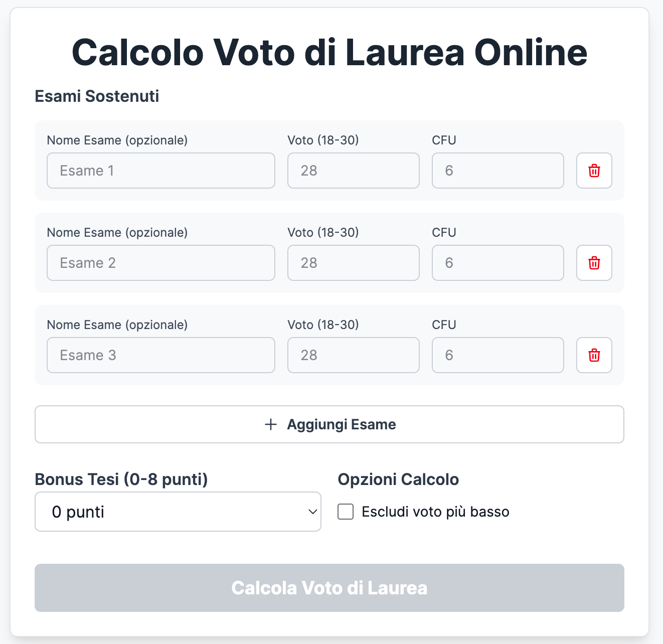Click Aggiungi Esame to add an exam

[328, 424]
